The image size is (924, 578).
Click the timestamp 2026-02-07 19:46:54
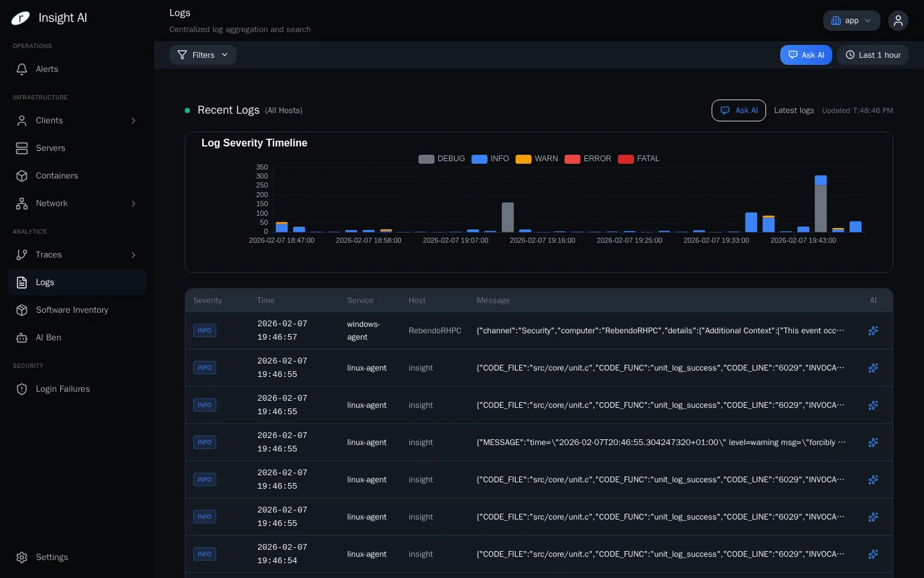[x=282, y=554]
